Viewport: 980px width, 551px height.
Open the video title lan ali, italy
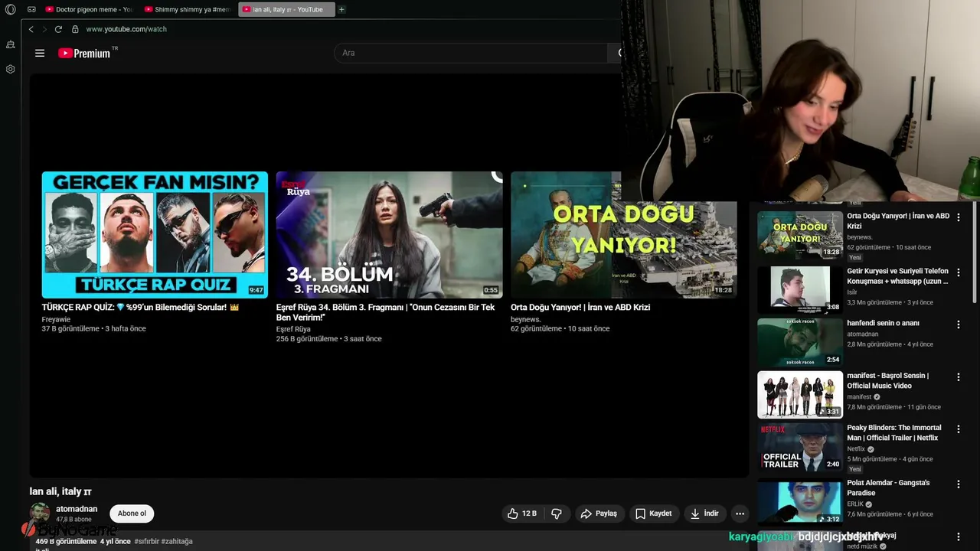coord(60,491)
